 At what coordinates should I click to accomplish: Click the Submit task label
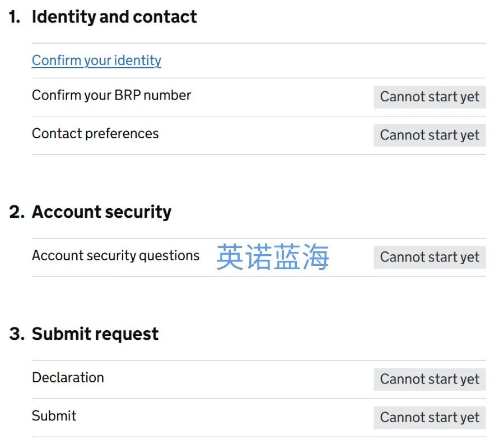click(x=54, y=416)
